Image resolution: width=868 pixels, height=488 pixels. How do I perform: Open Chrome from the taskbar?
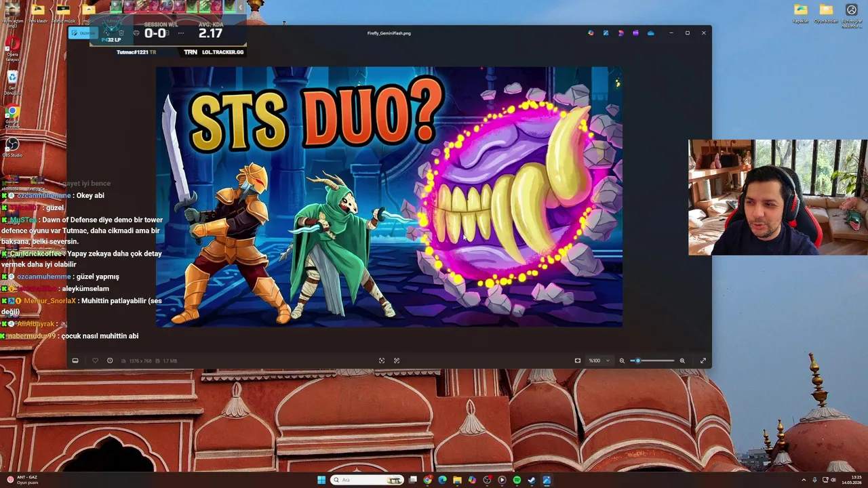point(427,480)
